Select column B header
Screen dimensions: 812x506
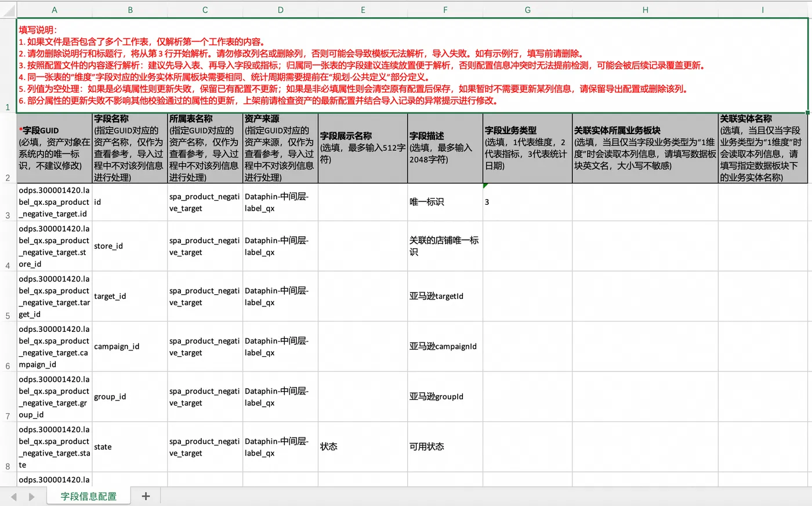tap(130, 10)
